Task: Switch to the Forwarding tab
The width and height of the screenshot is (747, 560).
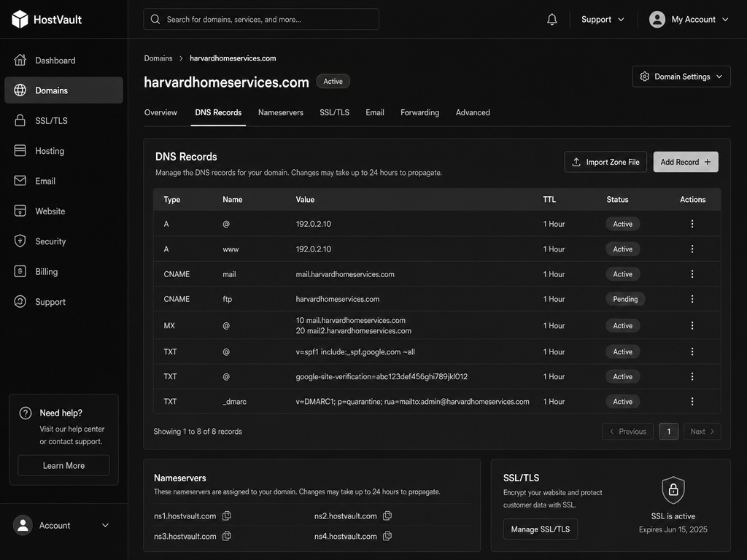Action: point(419,112)
